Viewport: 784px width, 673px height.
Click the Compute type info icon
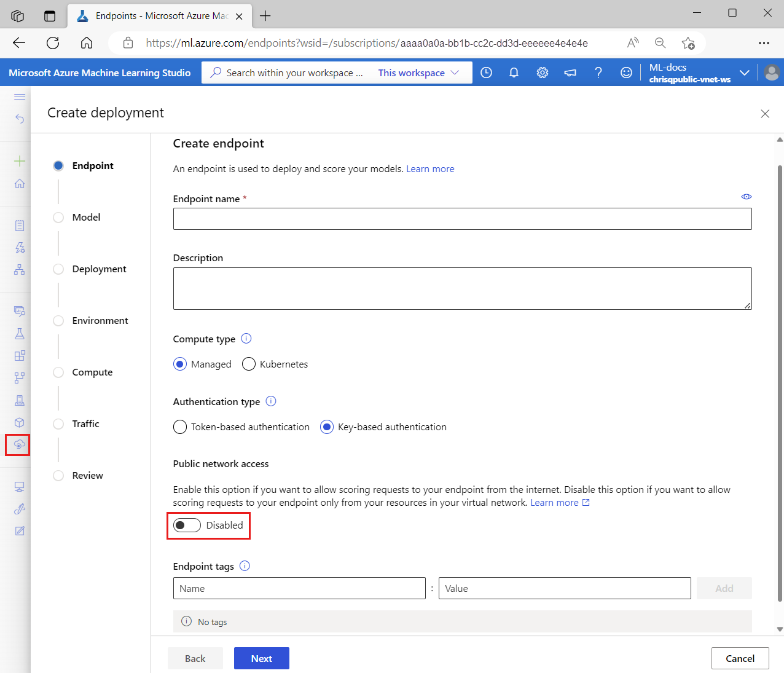(246, 339)
